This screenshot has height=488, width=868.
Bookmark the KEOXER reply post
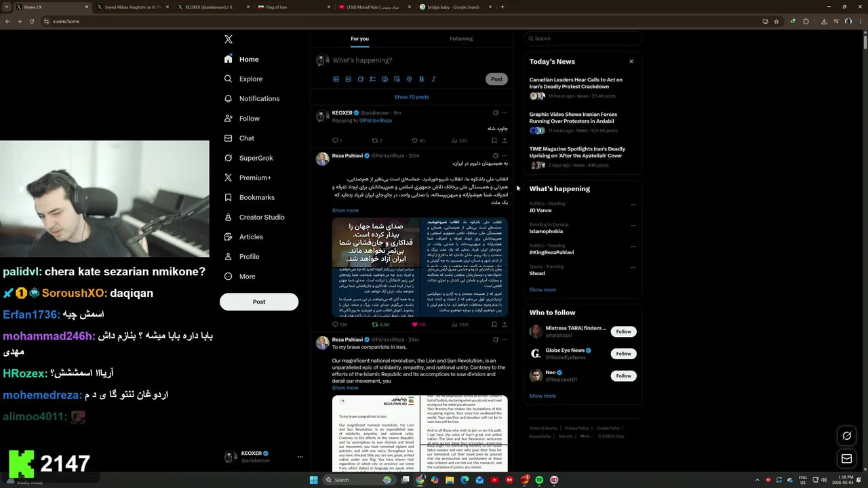pyautogui.click(x=494, y=140)
